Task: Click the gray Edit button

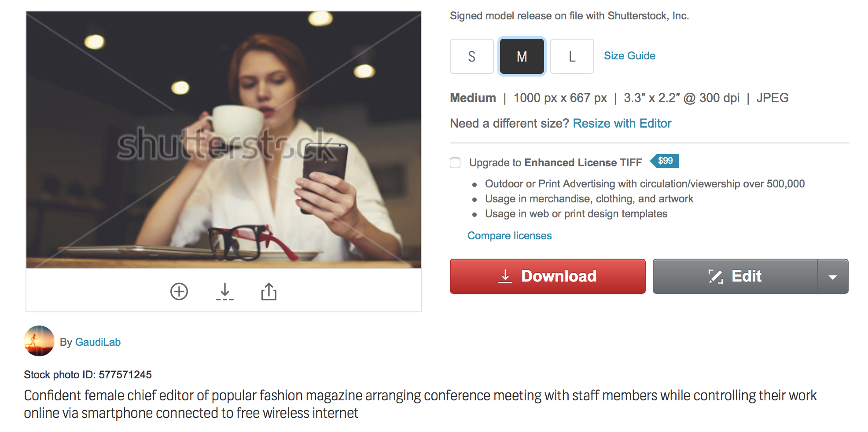Action: tap(735, 276)
